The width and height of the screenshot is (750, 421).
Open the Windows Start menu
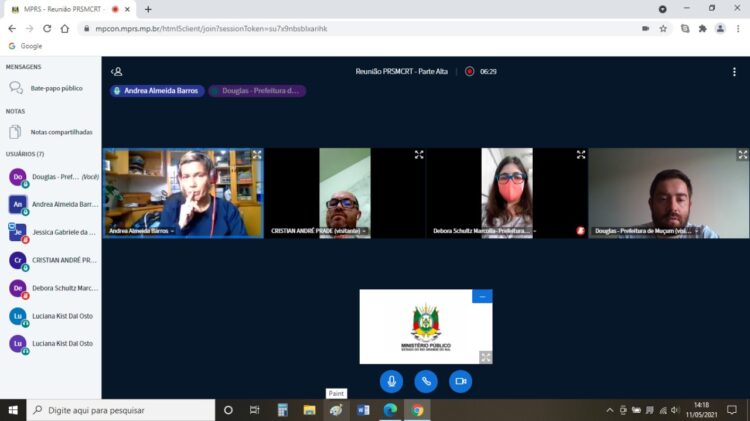coord(13,410)
